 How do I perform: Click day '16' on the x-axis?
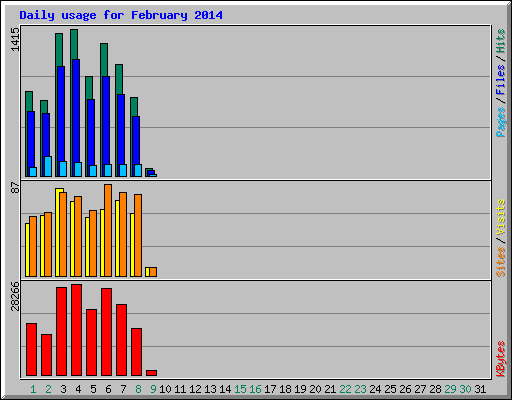(x=255, y=389)
